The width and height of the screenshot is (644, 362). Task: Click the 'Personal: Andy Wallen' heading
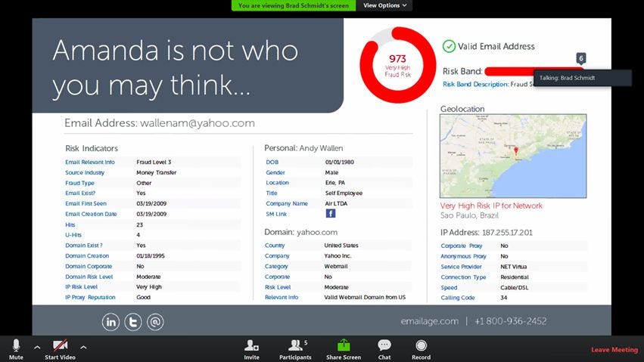(x=303, y=148)
